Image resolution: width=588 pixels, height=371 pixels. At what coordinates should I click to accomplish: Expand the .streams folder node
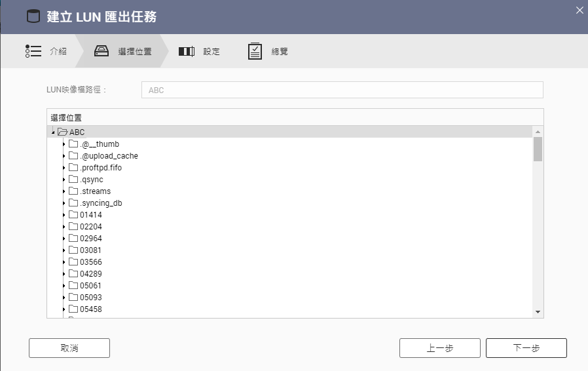point(64,191)
